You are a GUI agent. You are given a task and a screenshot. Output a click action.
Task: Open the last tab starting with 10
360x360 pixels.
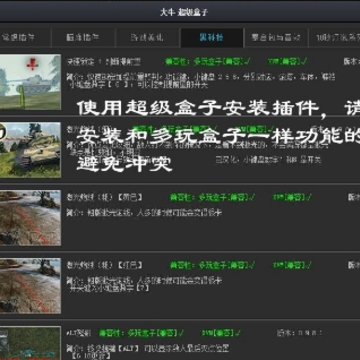pos(335,38)
